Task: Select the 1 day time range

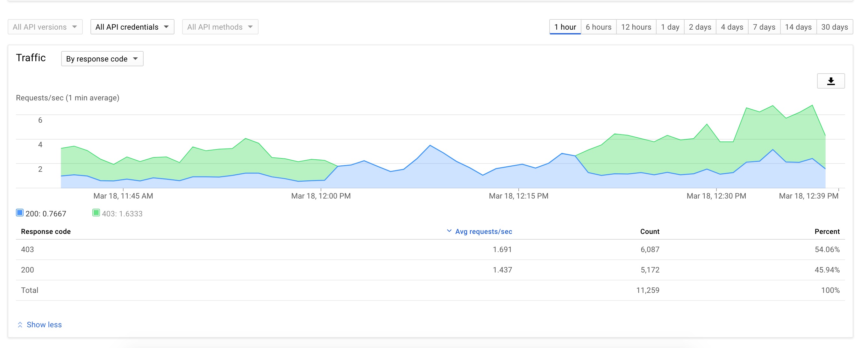Action: 670,27
